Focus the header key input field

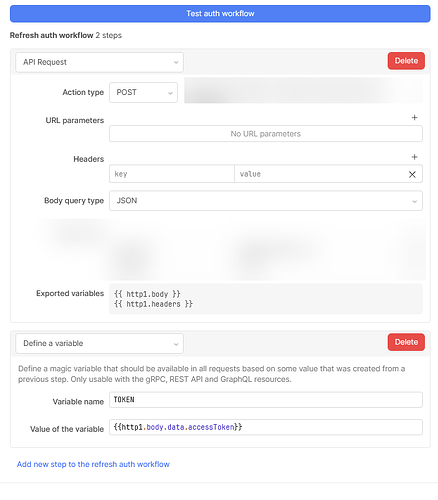point(172,174)
